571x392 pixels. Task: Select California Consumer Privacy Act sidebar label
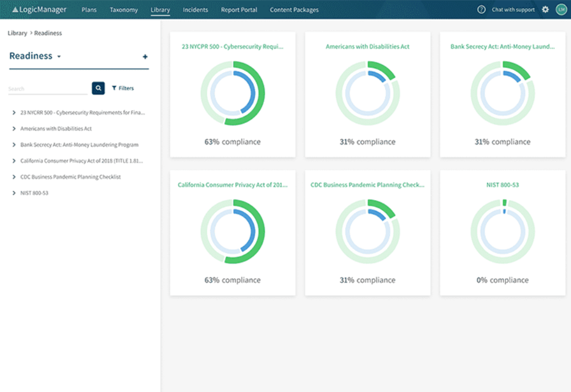pos(82,161)
